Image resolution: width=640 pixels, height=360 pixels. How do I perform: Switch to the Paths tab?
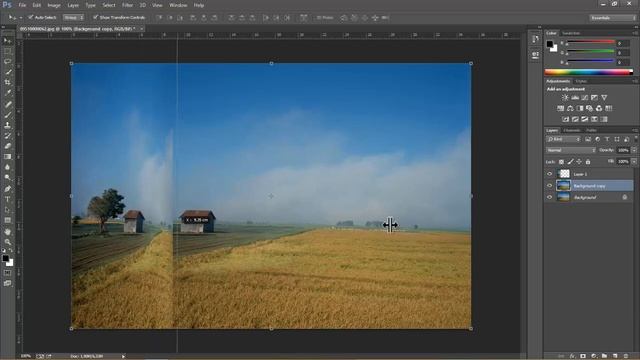tap(591, 130)
